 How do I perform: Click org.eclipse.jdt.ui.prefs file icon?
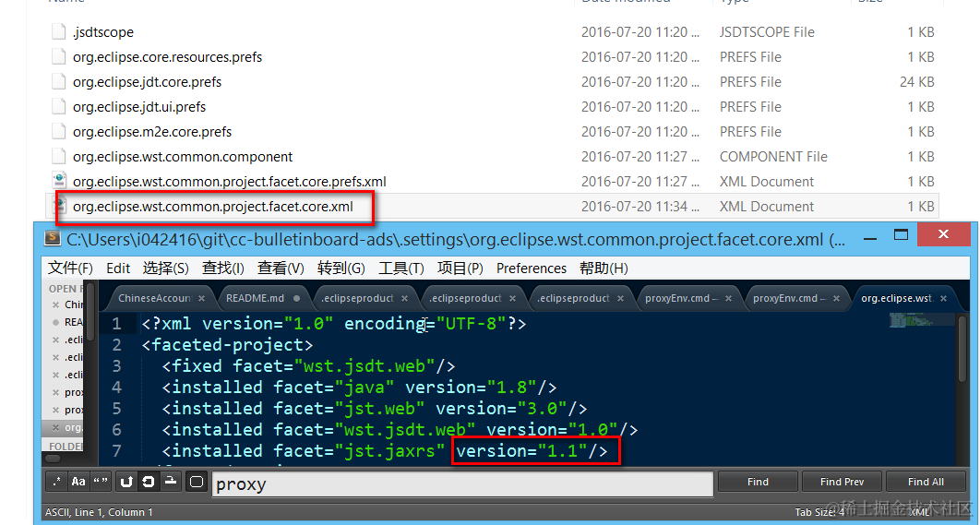(x=59, y=107)
